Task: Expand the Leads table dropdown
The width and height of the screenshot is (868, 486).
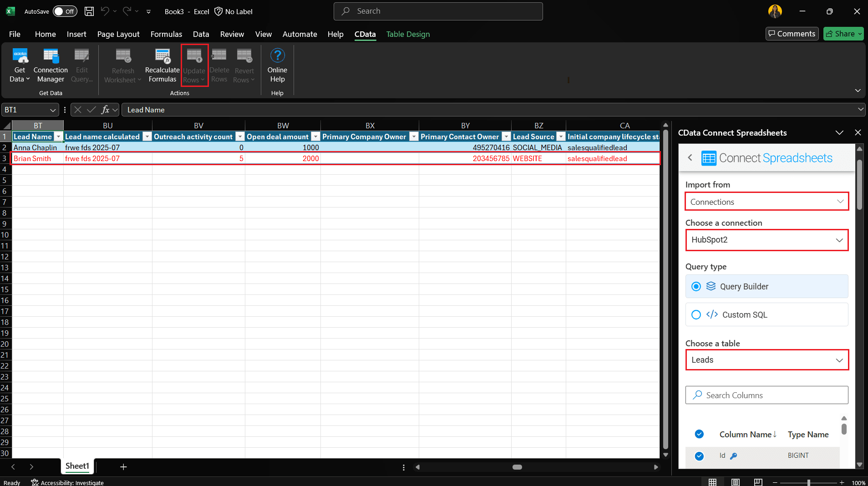Action: (x=766, y=360)
